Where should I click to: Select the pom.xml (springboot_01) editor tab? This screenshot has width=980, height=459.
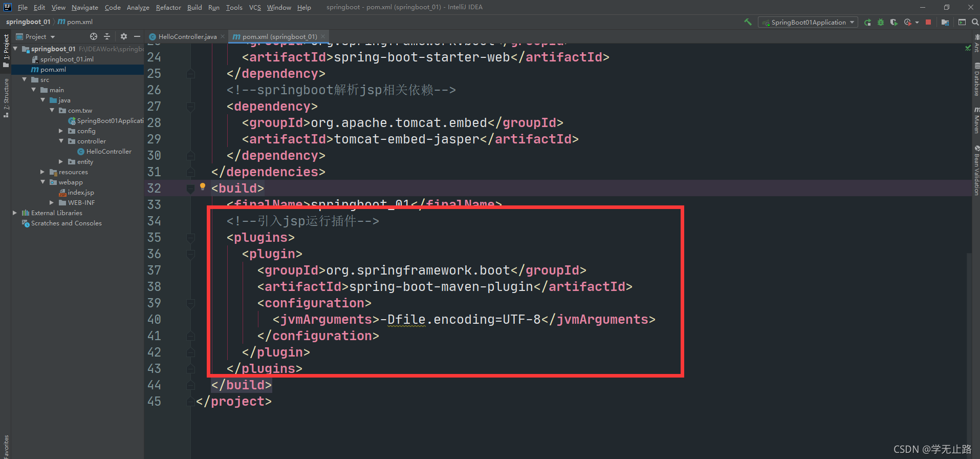point(279,36)
